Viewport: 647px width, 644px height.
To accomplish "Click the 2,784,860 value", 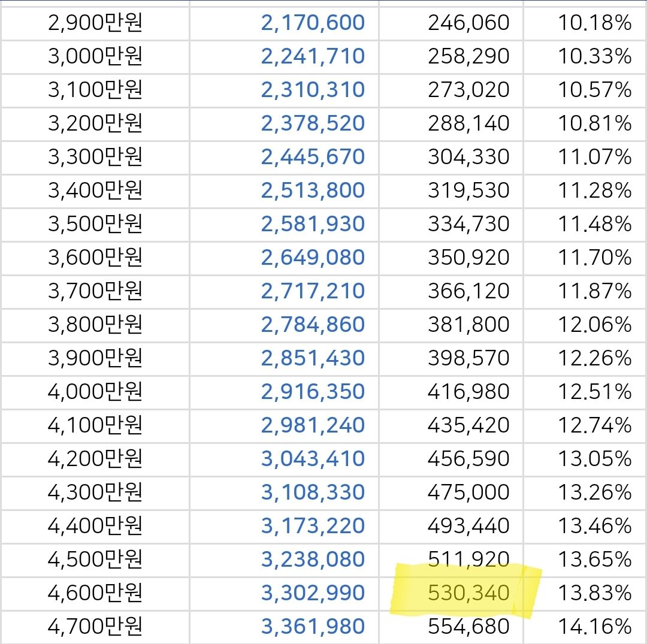I will [313, 324].
